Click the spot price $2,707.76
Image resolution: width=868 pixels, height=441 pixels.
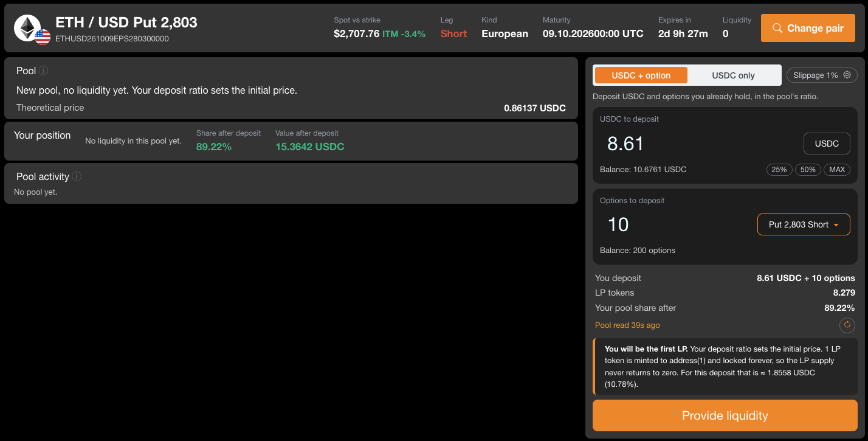point(356,33)
